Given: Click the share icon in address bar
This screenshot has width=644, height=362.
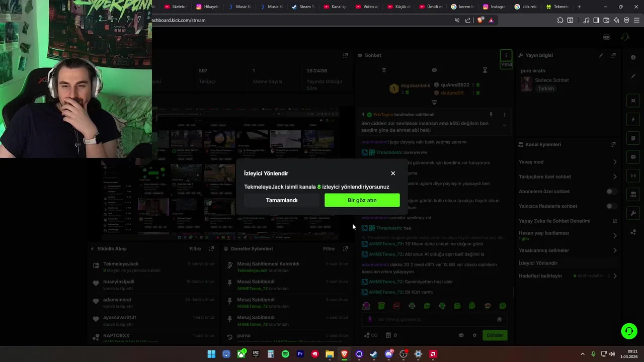Looking at the screenshot, I should click(468, 20).
